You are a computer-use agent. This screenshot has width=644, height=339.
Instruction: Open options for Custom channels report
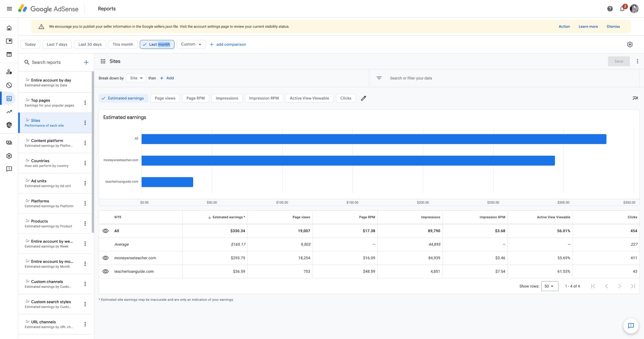[85, 284]
